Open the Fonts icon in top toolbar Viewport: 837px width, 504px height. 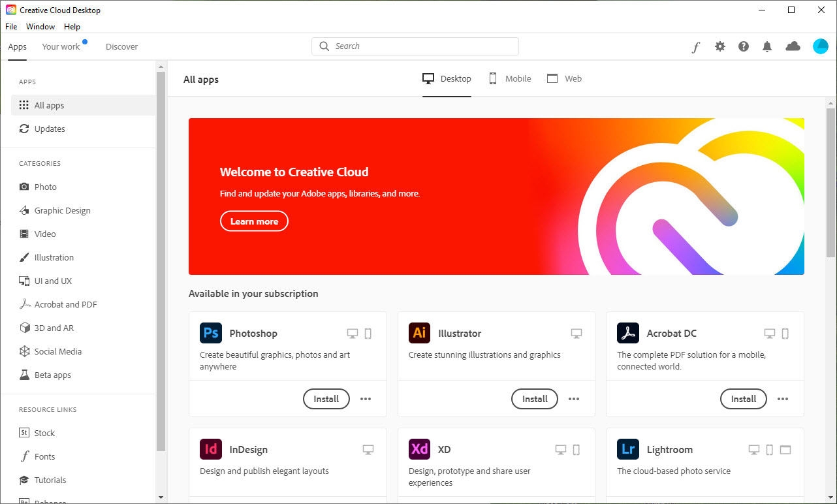click(696, 46)
